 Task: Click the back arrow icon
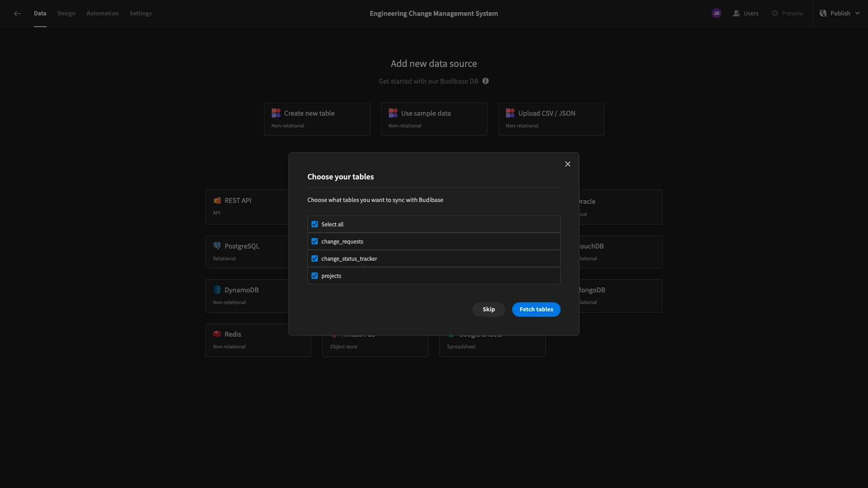[17, 14]
